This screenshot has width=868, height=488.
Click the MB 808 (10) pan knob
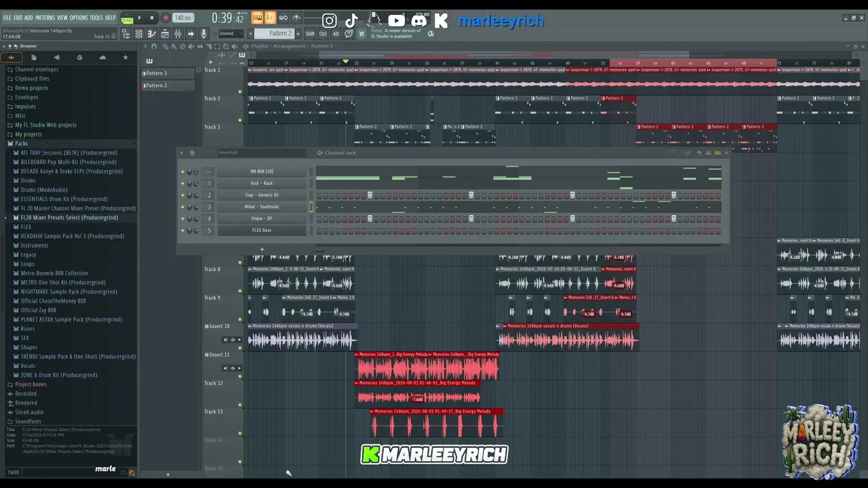click(x=189, y=171)
